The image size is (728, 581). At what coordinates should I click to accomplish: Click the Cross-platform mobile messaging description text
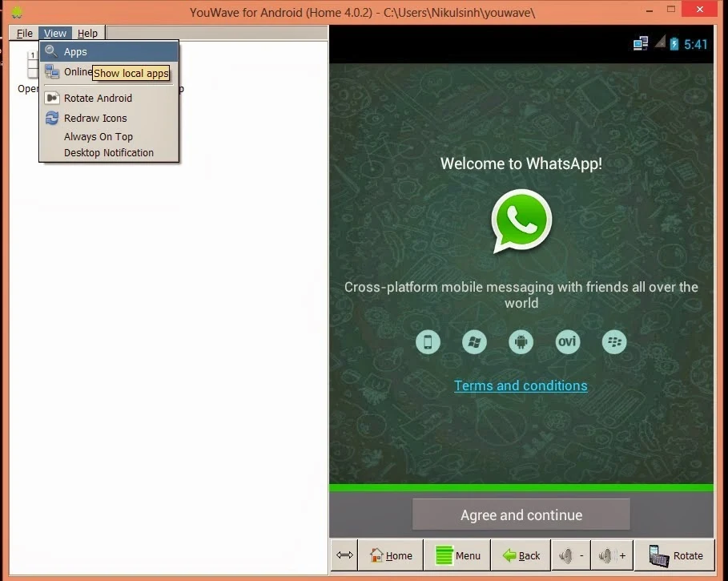point(521,295)
